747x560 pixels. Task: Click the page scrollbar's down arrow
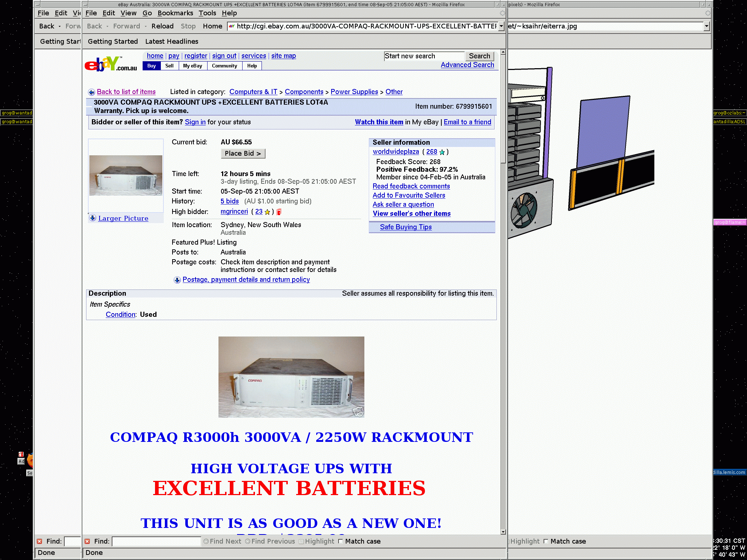pos(503,532)
